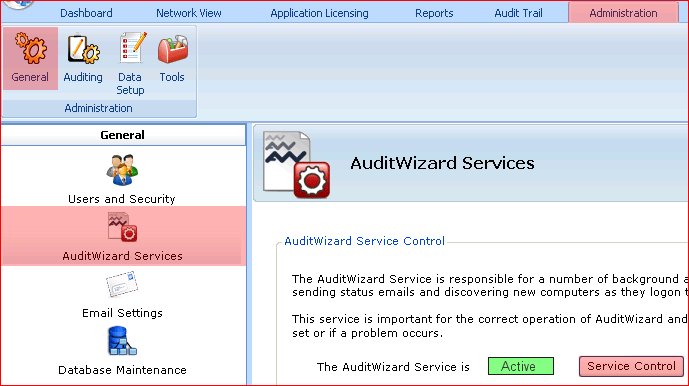Switch to the Network View tab
This screenshot has height=386, width=689.
pyautogui.click(x=189, y=13)
